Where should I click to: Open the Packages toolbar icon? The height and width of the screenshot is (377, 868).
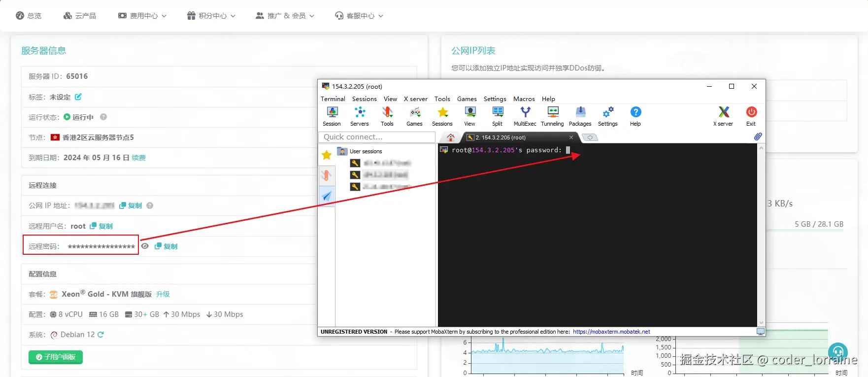coord(580,116)
